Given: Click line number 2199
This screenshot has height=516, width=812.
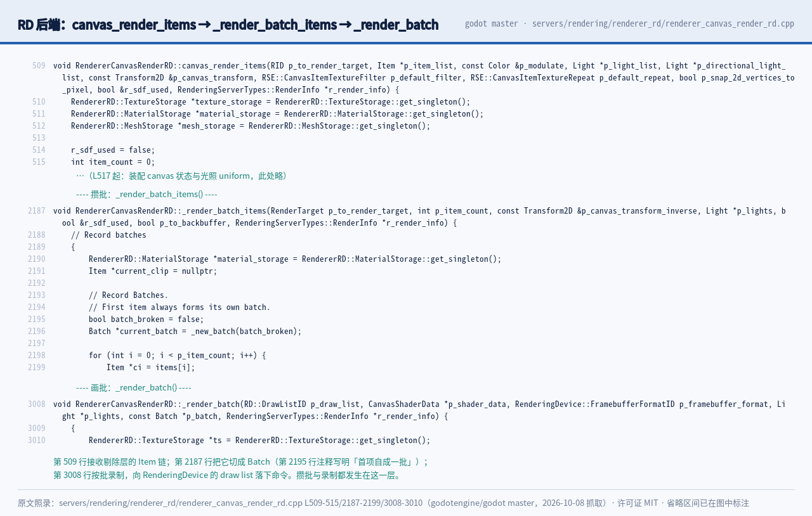Looking at the screenshot, I should click(x=37, y=368).
